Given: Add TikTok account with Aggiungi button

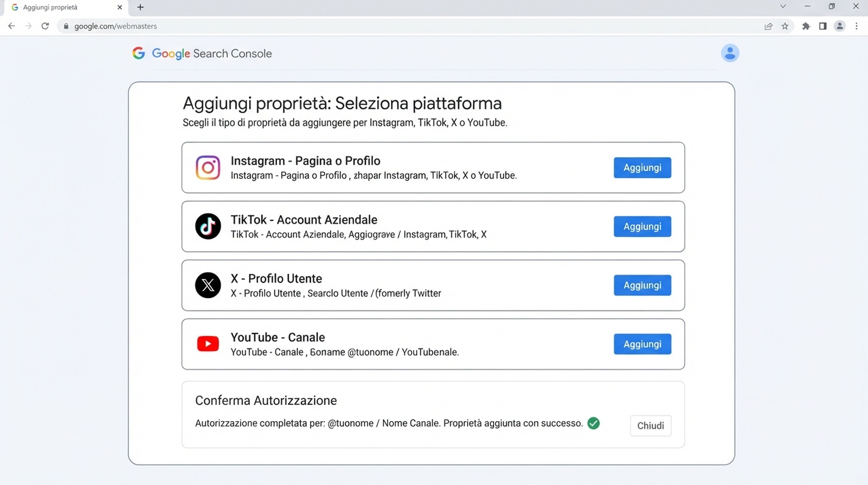Looking at the screenshot, I should [x=642, y=226].
